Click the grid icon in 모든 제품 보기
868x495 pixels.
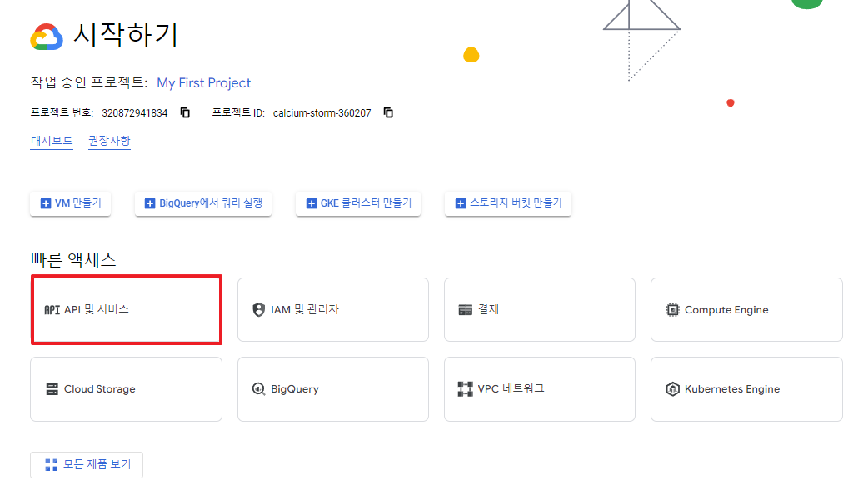point(52,464)
